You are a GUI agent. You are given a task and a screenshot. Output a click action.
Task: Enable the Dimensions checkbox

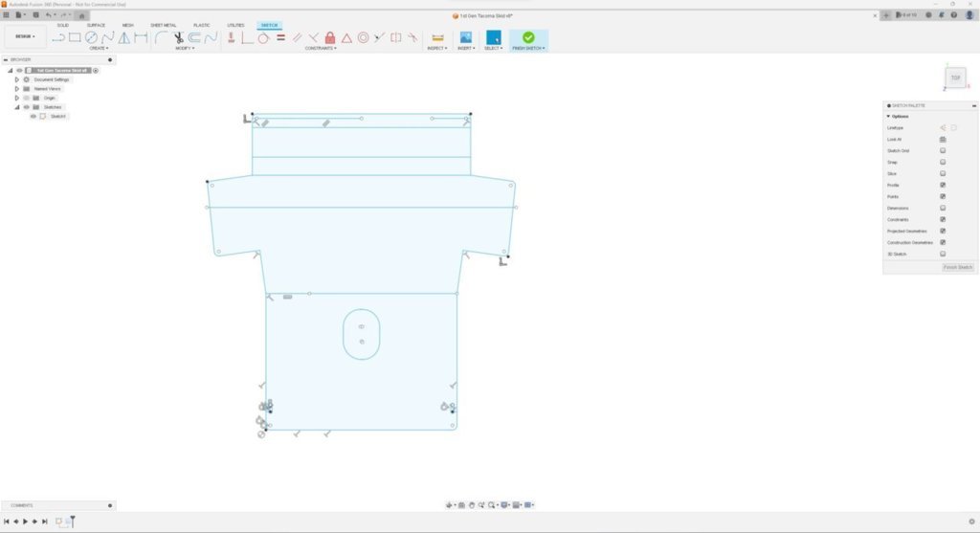pyautogui.click(x=943, y=208)
